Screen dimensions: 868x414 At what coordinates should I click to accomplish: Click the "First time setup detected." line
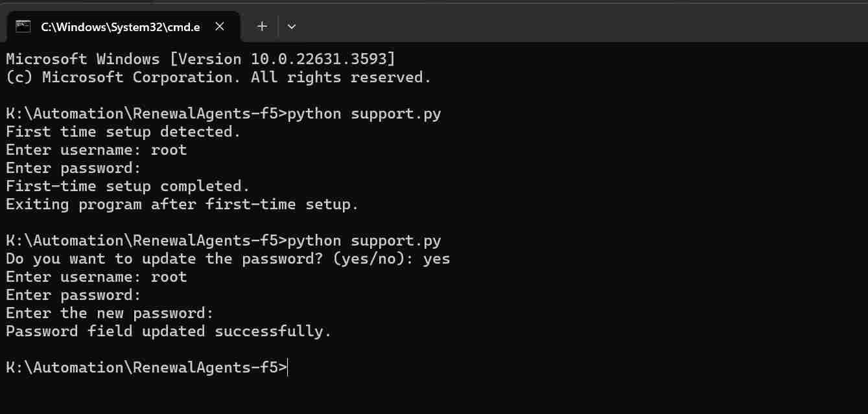123,132
